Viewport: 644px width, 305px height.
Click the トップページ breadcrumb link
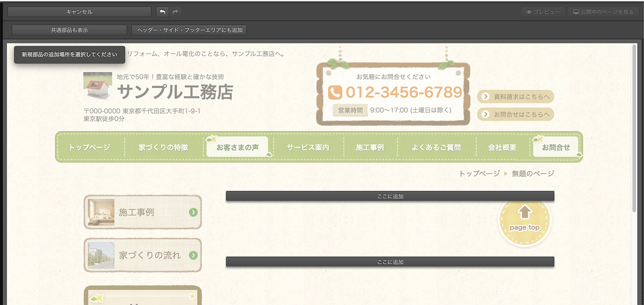pos(479,174)
